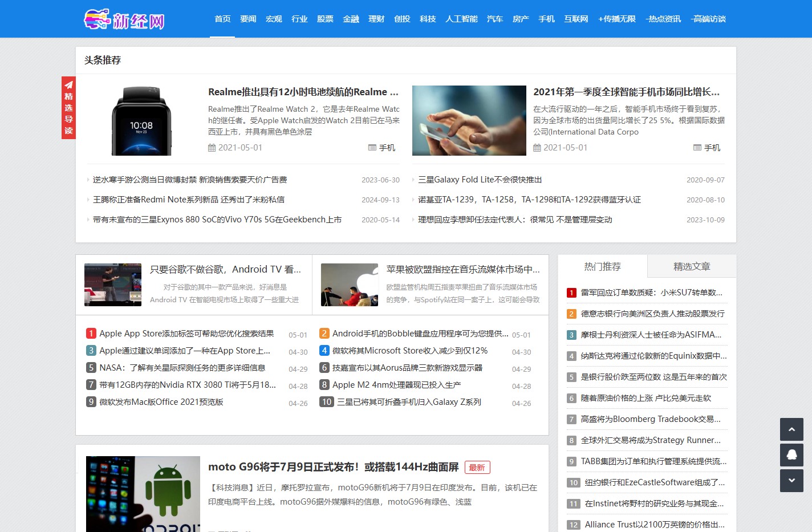Click the QQ contact icon button
812x532 pixels.
click(x=791, y=455)
